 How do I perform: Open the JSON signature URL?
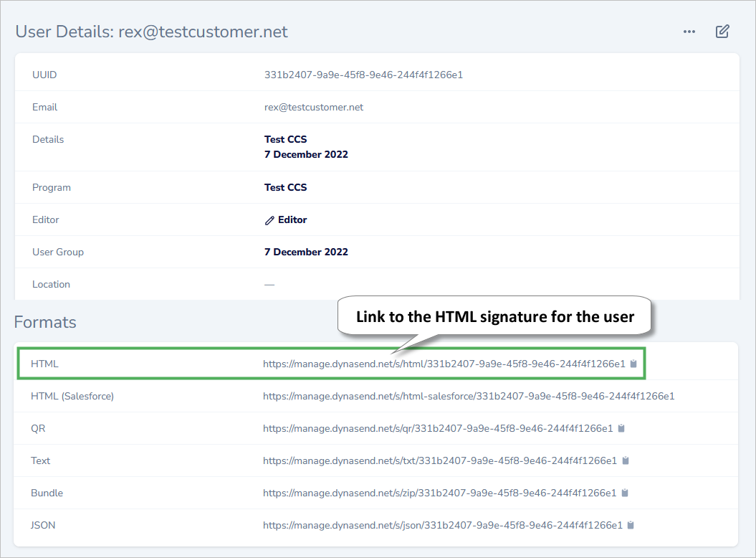[442, 525]
